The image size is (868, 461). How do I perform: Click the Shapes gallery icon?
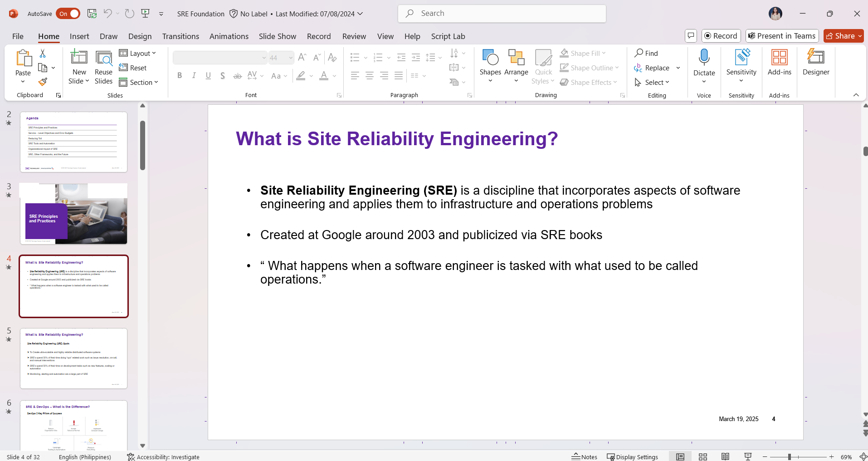(490, 58)
